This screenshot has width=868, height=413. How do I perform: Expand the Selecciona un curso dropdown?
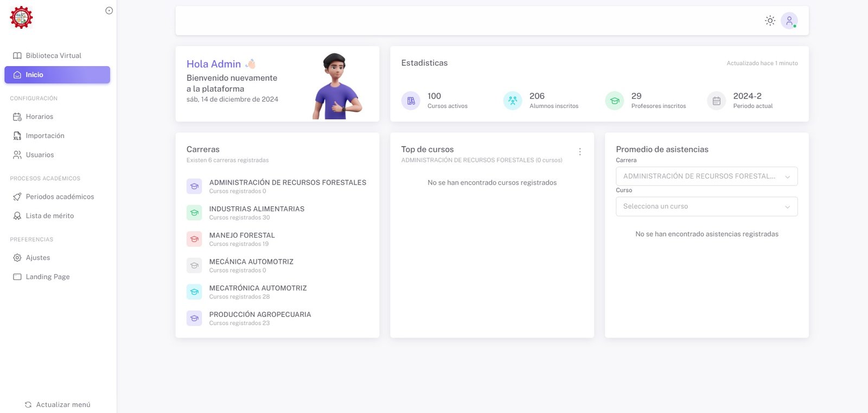click(707, 207)
